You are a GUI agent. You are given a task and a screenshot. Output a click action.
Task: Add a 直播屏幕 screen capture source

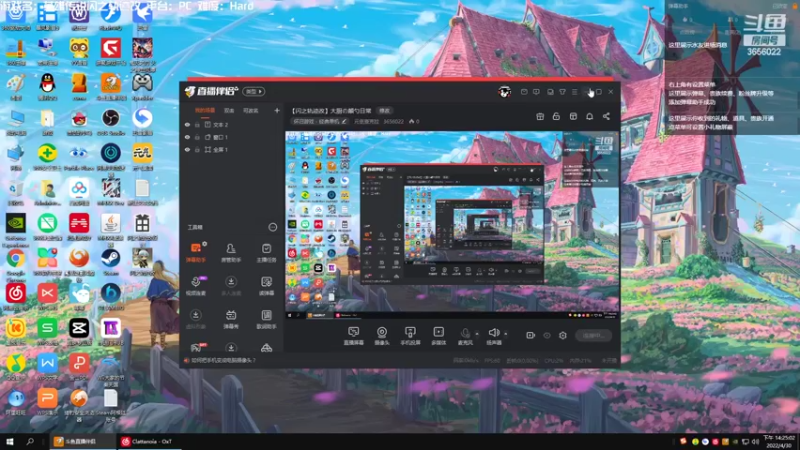(354, 336)
